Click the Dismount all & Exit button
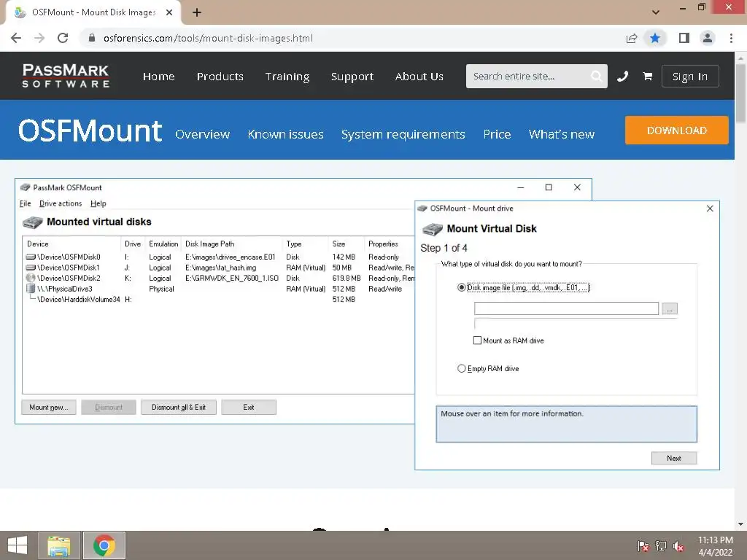This screenshot has width=747, height=560. click(179, 407)
